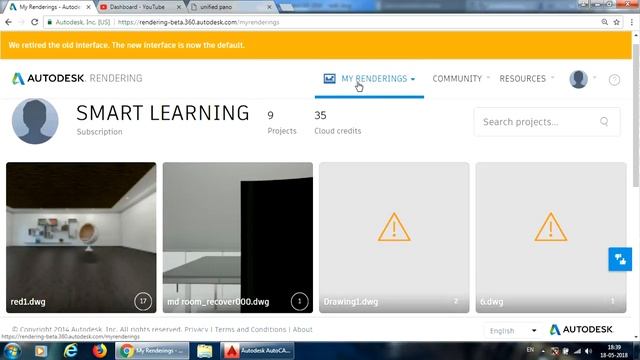Click the retired old interface banner text
The height and width of the screenshot is (360, 640).
pyautogui.click(x=126, y=45)
